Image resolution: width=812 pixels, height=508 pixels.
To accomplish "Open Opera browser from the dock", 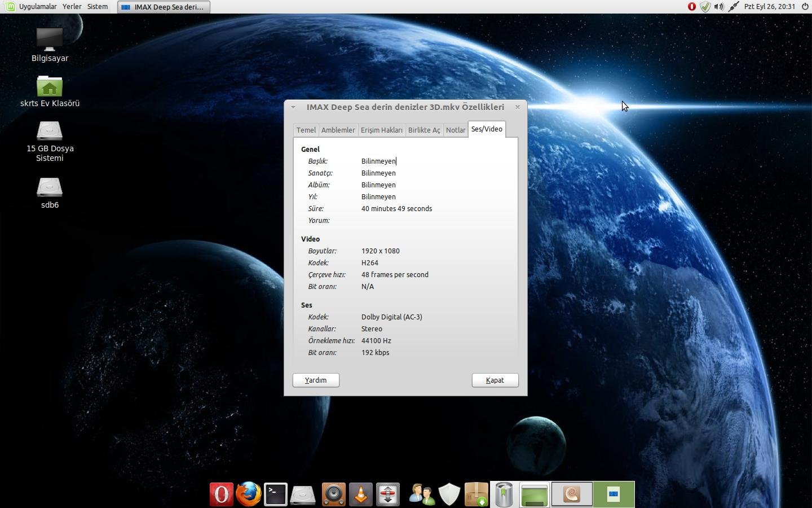I will pyautogui.click(x=221, y=494).
